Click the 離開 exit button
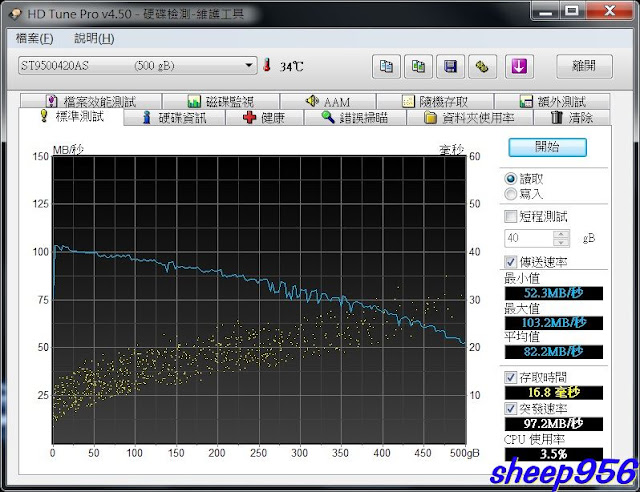The height and width of the screenshot is (492, 640). point(584,66)
